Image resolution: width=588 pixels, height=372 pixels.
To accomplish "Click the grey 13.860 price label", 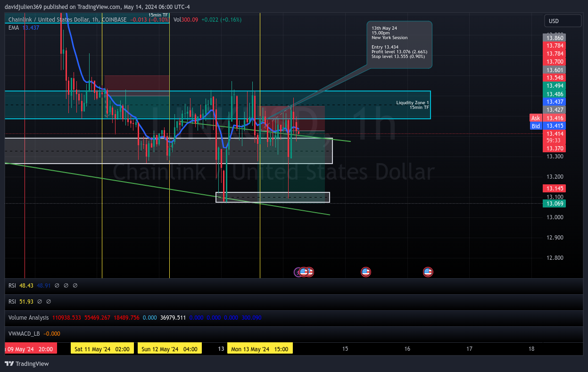I will click(x=555, y=37).
